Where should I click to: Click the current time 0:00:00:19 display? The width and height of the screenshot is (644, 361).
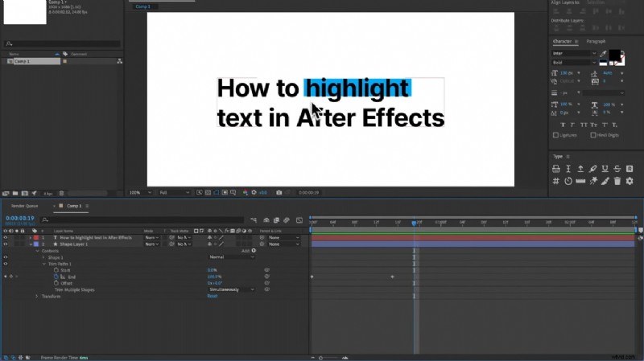[x=19, y=218]
